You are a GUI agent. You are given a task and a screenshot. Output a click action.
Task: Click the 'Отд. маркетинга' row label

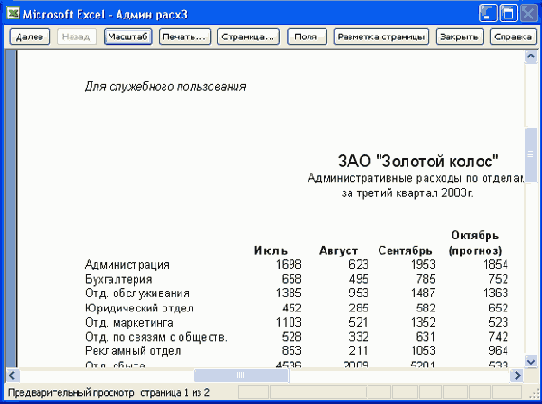pos(129,323)
